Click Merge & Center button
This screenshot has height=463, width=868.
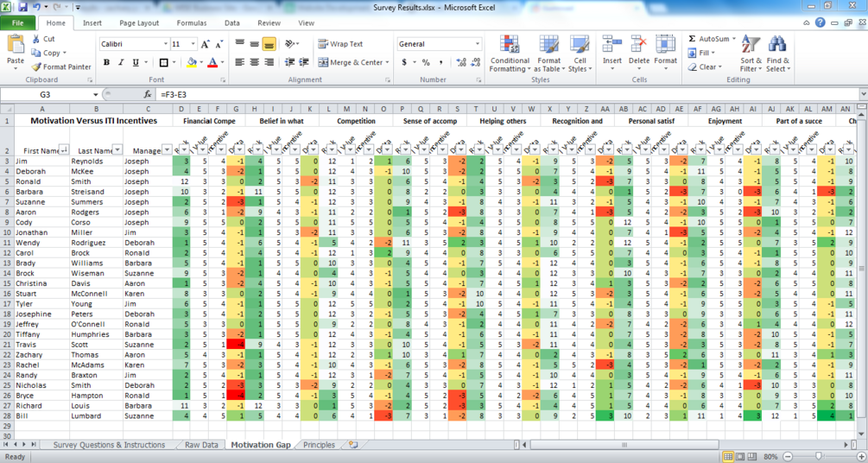(353, 62)
